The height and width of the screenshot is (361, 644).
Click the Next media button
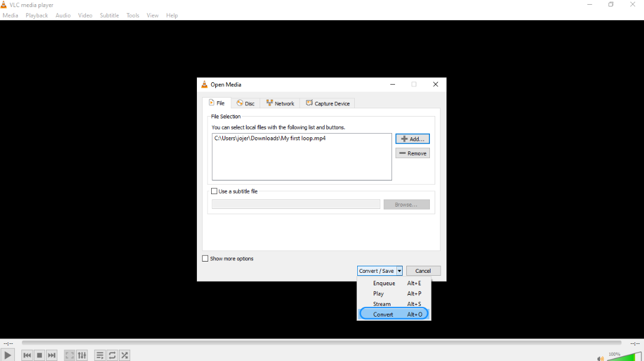click(x=52, y=355)
